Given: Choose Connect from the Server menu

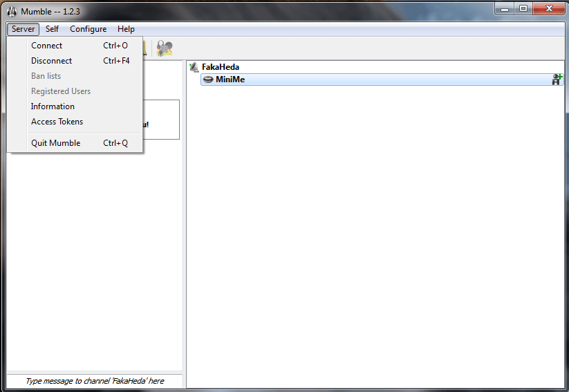Looking at the screenshot, I should [46, 46].
